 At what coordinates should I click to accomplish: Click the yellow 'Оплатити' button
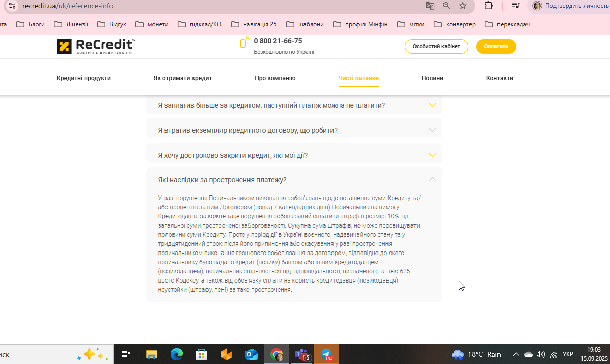496,46
